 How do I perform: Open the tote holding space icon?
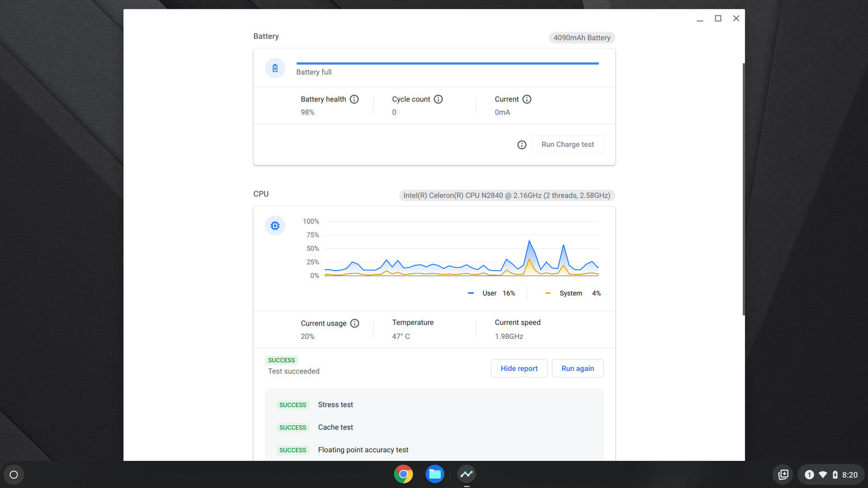(x=783, y=475)
